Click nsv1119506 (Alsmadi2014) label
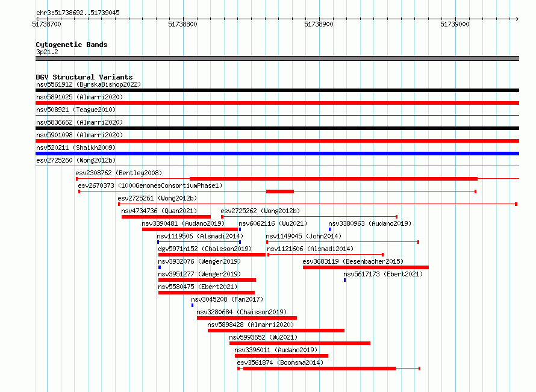This screenshot has height=392, width=536. (200, 236)
